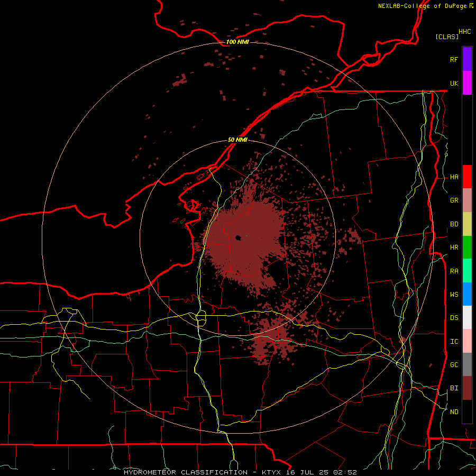The image size is (476, 476).
Task: Click the "GC" legend label
Action: point(454,365)
